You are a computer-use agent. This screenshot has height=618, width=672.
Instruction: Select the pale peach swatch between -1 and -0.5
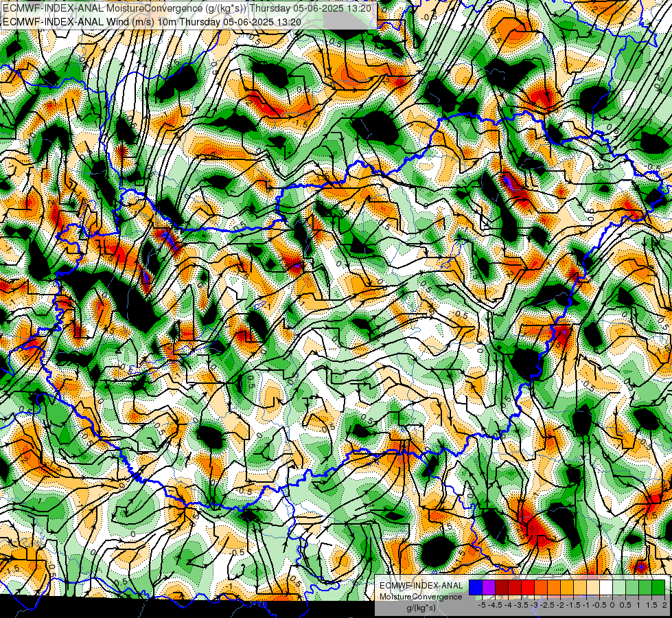(592, 587)
